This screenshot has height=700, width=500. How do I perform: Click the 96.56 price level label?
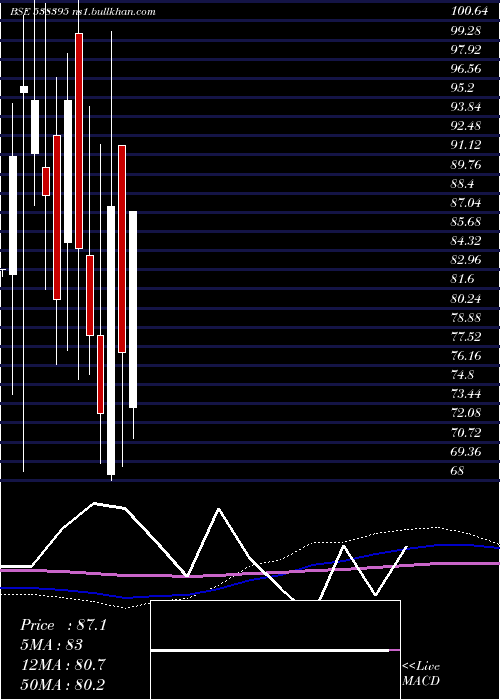pyautogui.click(x=466, y=69)
